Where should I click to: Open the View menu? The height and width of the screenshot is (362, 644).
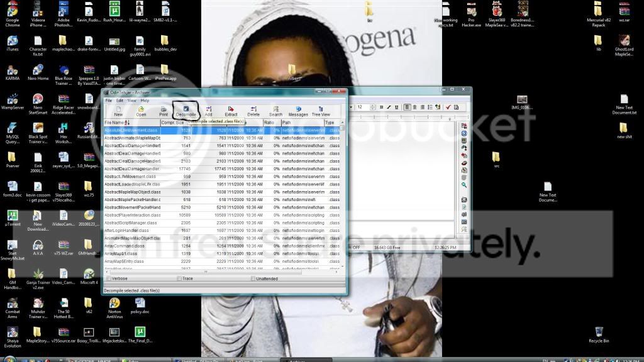[132, 101]
